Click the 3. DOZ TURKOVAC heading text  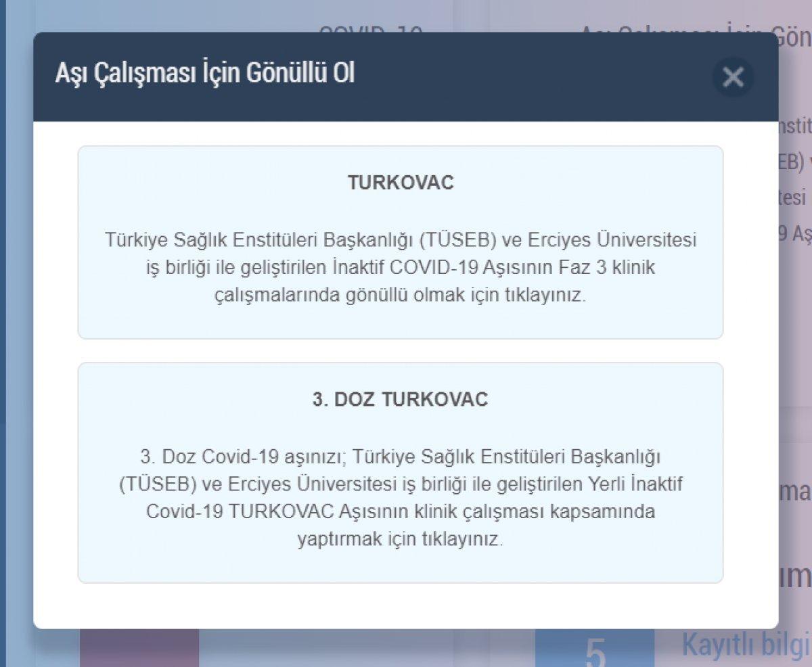[x=401, y=398]
